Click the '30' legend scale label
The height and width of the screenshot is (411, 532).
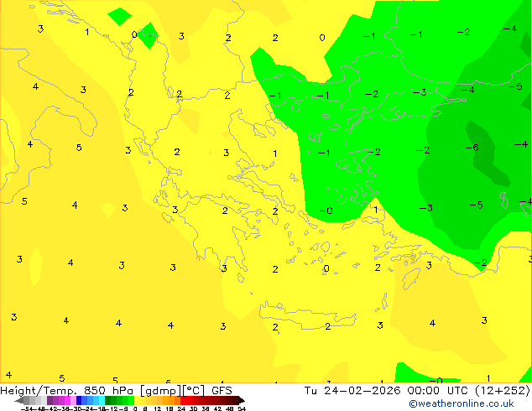193,409
